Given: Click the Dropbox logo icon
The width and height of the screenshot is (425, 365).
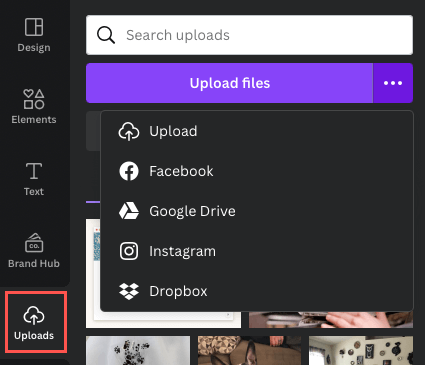Looking at the screenshot, I should pos(129,291).
